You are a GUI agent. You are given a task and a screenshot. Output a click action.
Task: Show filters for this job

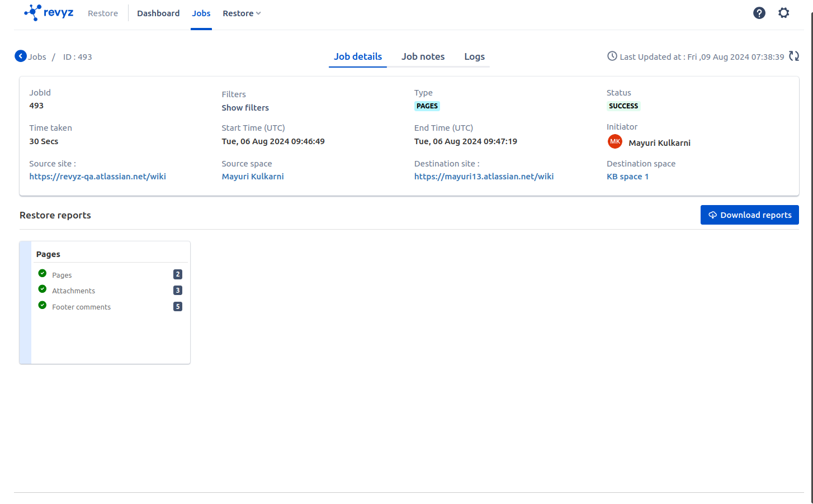point(245,108)
